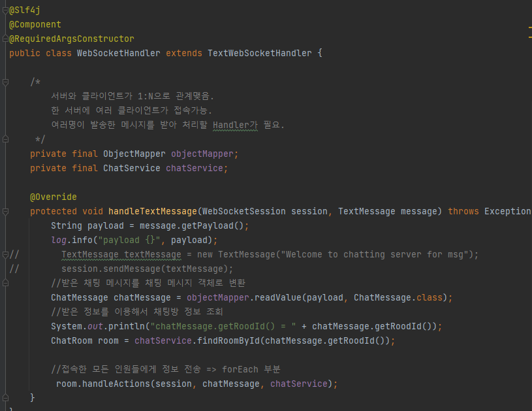Collapse the fold marker beside @Slf4j
This screenshot has width=532, height=411.
point(5,10)
